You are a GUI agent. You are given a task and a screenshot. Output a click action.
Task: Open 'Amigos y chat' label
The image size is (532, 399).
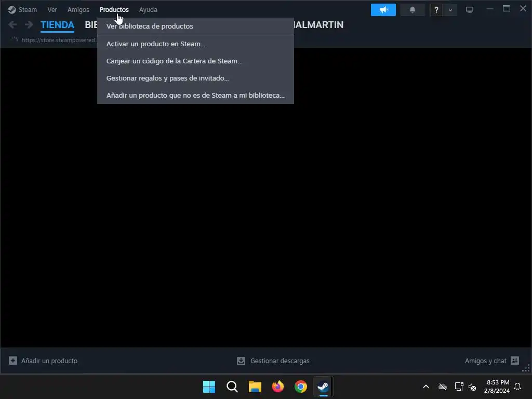[x=486, y=361]
